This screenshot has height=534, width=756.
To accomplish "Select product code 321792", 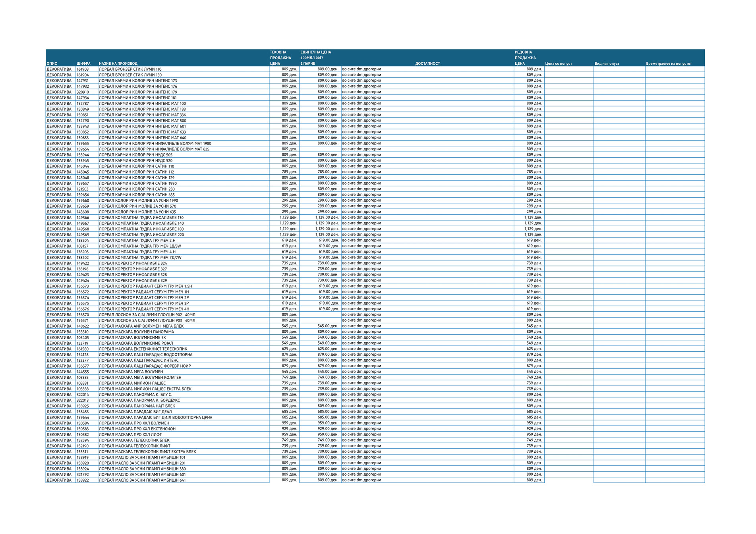I will click(x=83, y=474).
